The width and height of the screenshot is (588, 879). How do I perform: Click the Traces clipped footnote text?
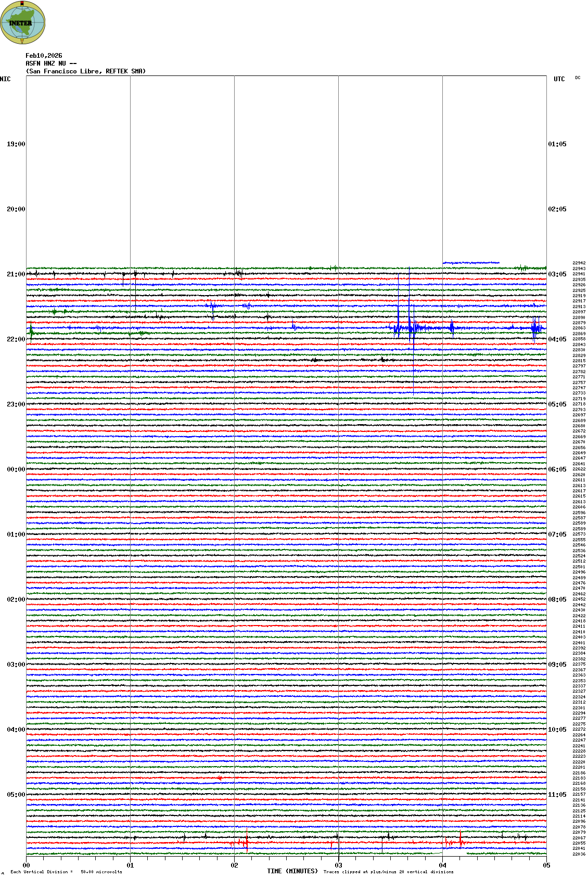coord(388,872)
